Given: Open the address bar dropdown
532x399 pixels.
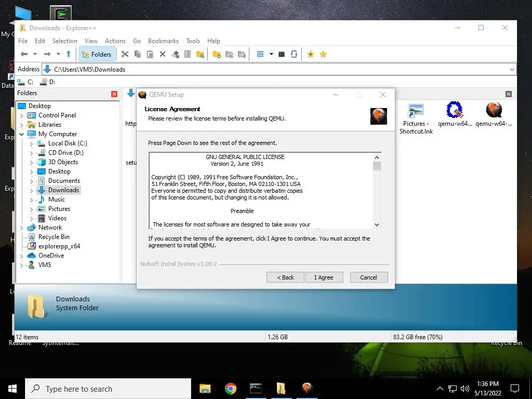Looking at the screenshot, I should (512, 69).
